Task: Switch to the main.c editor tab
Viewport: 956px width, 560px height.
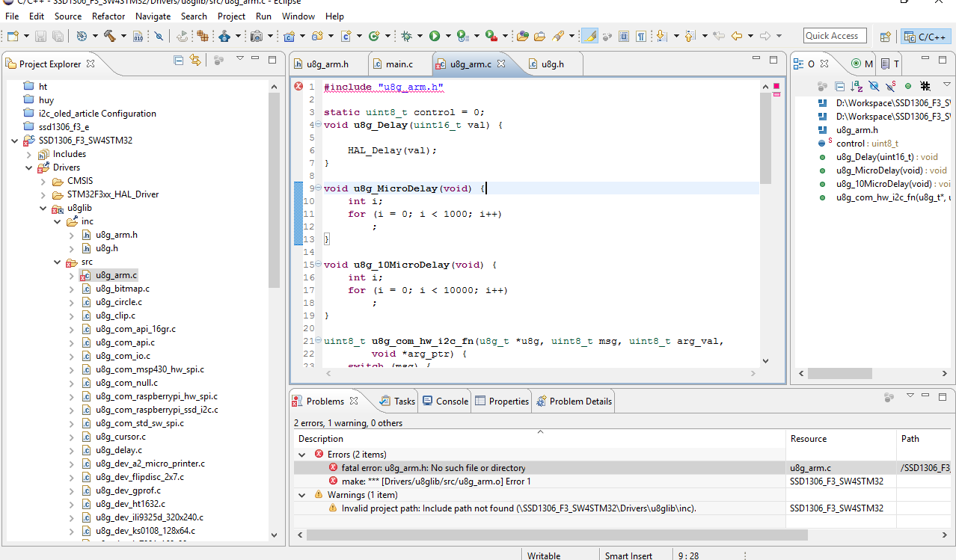Action: tap(399, 64)
